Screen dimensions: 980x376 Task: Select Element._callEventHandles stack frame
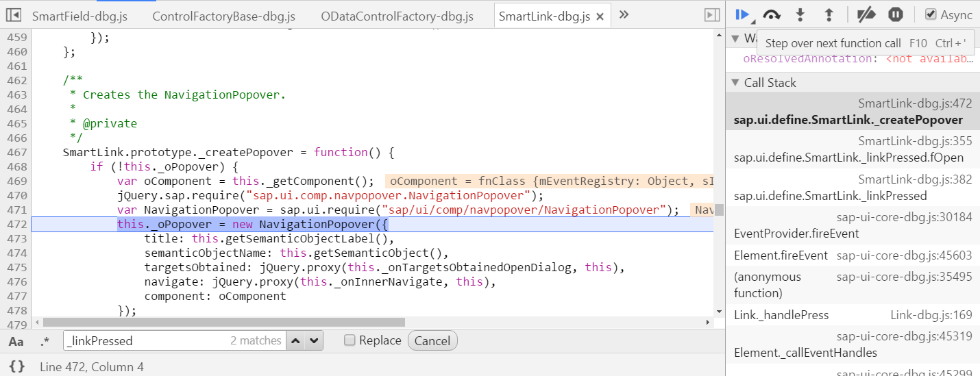pyautogui.click(x=853, y=344)
